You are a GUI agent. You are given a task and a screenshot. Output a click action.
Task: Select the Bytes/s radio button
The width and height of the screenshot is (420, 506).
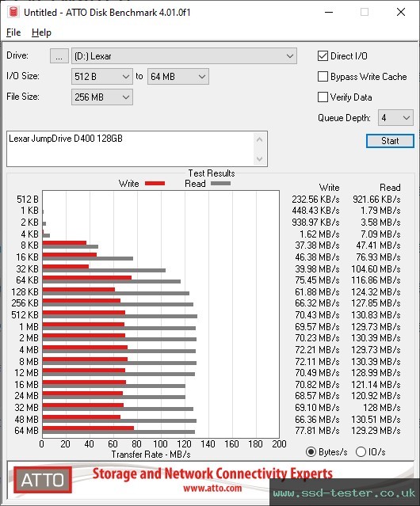(x=311, y=452)
